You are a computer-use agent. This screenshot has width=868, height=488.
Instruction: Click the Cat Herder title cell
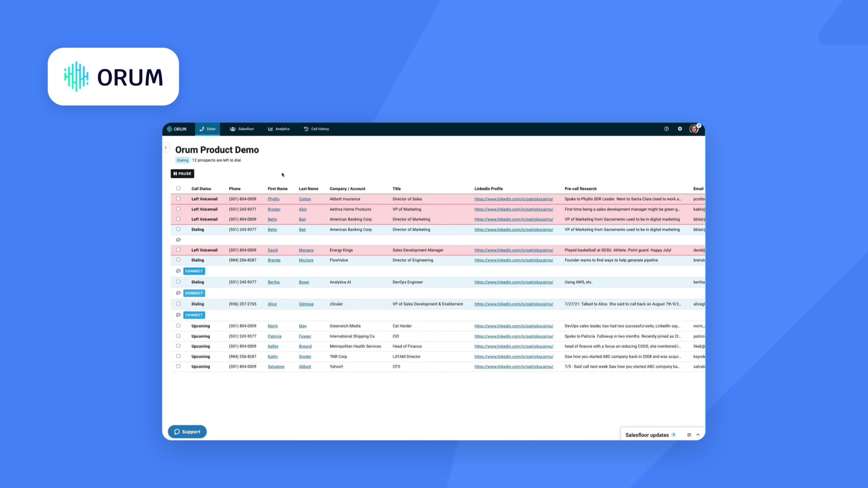pos(402,326)
